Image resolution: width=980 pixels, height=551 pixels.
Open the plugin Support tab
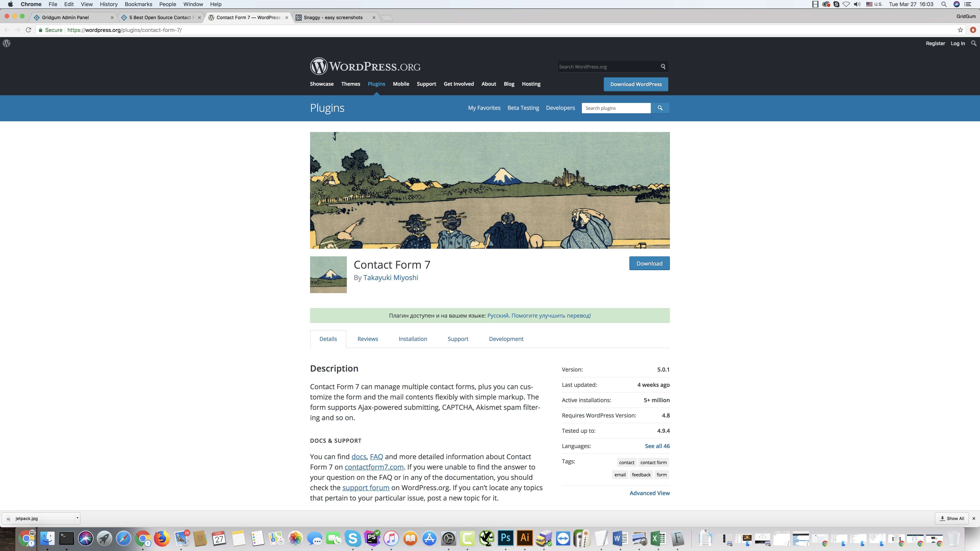click(458, 339)
